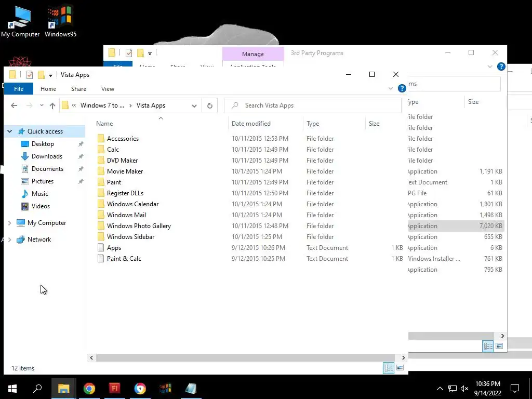Click Properties icon in Vista Apps title bar

point(30,75)
